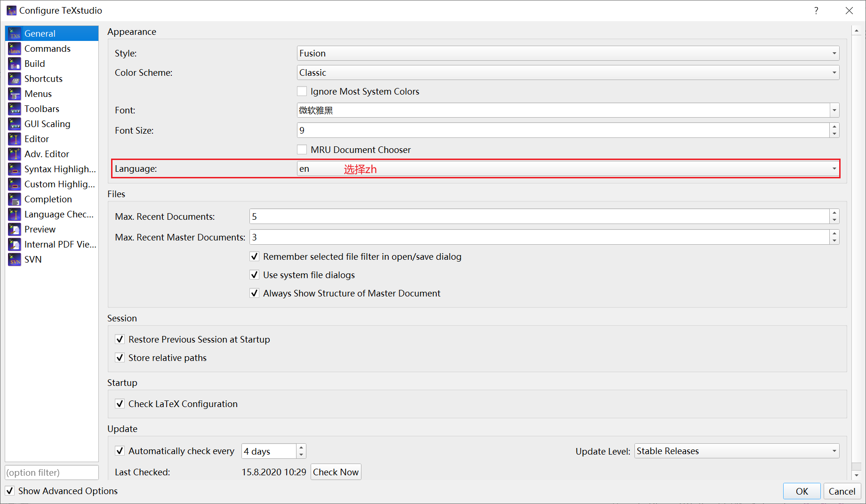866x504 pixels.
Task: Open the Build settings category
Action: point(52,64)
